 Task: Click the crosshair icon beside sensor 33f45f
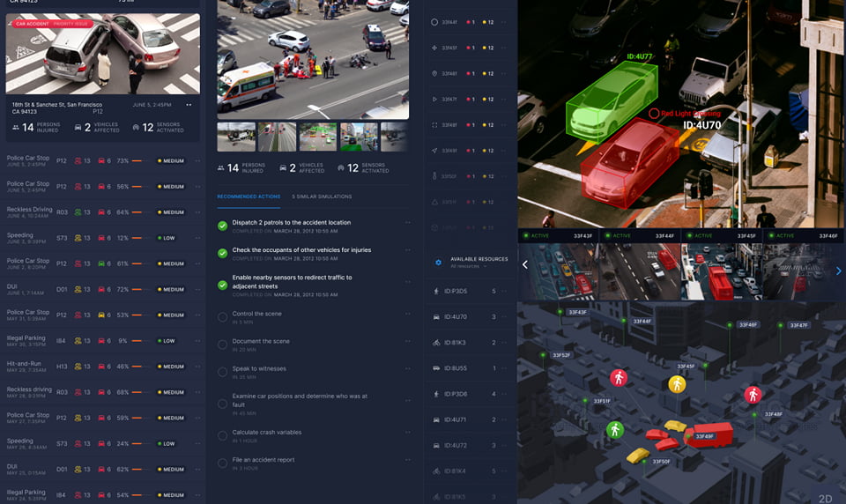(434, 48)
